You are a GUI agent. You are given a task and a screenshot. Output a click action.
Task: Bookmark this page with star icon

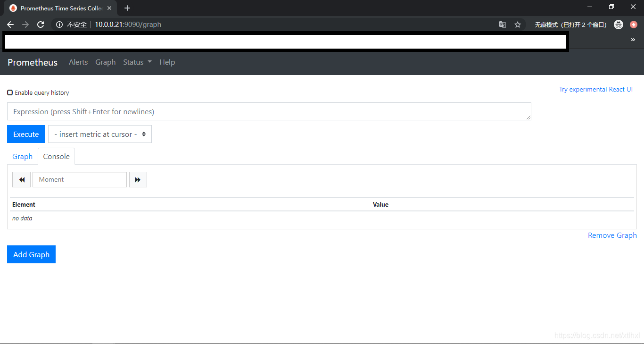point(518,25)
